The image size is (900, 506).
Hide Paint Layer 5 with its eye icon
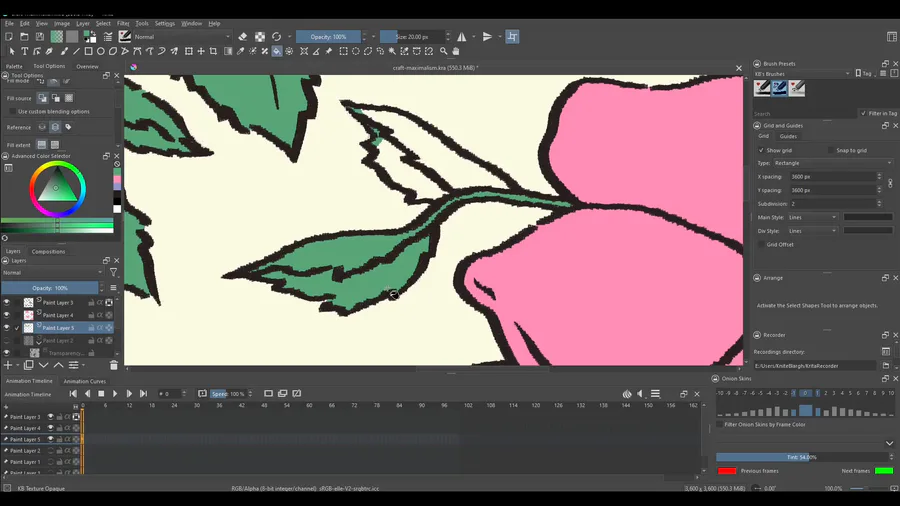click(7, 328)
